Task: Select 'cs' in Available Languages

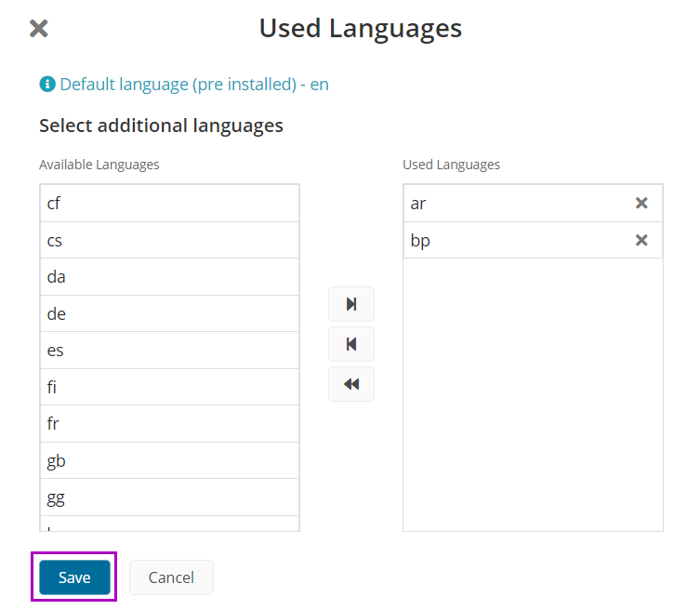Action: tap(169, 240)
